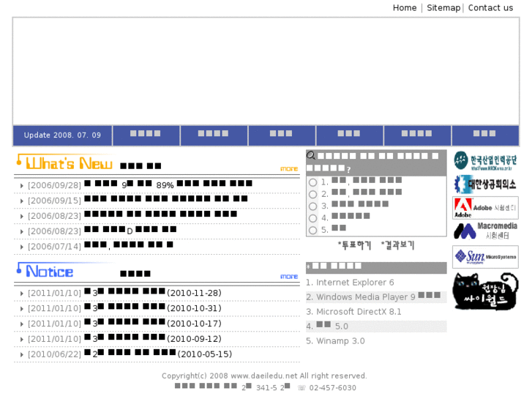Image resolution: width=532 pixels, height=399 pixels.
Task: Select poll option 3 radio button
Action: pos(312,206)
